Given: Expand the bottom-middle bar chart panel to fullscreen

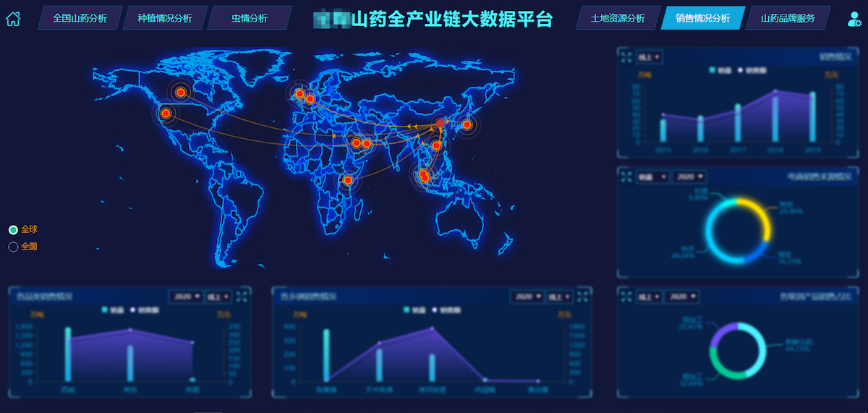Looking at the screenshot, I should pos(584,296).
